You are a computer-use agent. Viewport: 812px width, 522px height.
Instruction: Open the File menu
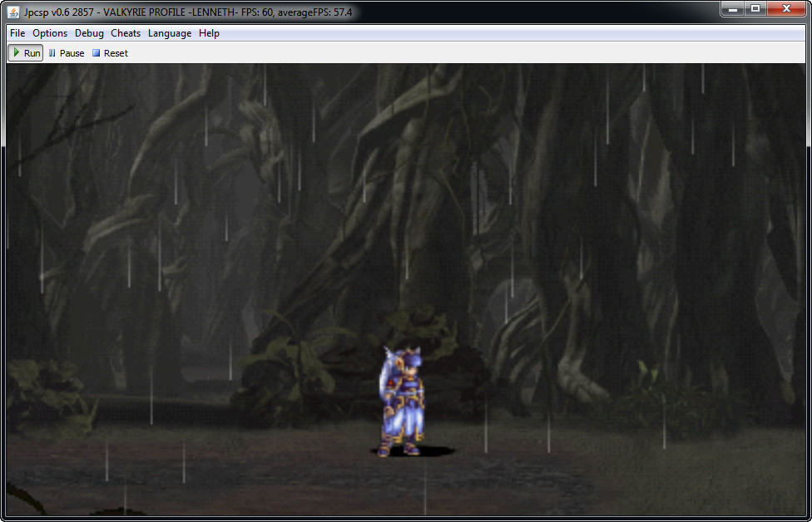click(17, 33)
